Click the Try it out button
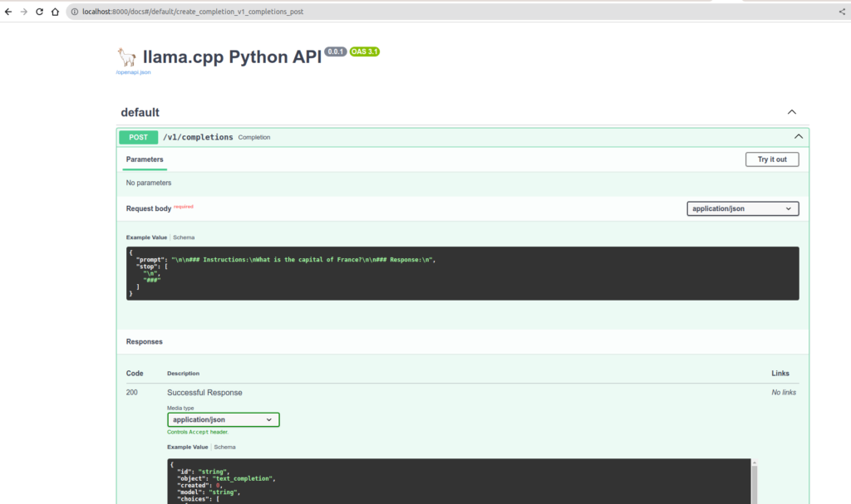The width and height of the screenshot is (851, 504). [x=772, y=159]
